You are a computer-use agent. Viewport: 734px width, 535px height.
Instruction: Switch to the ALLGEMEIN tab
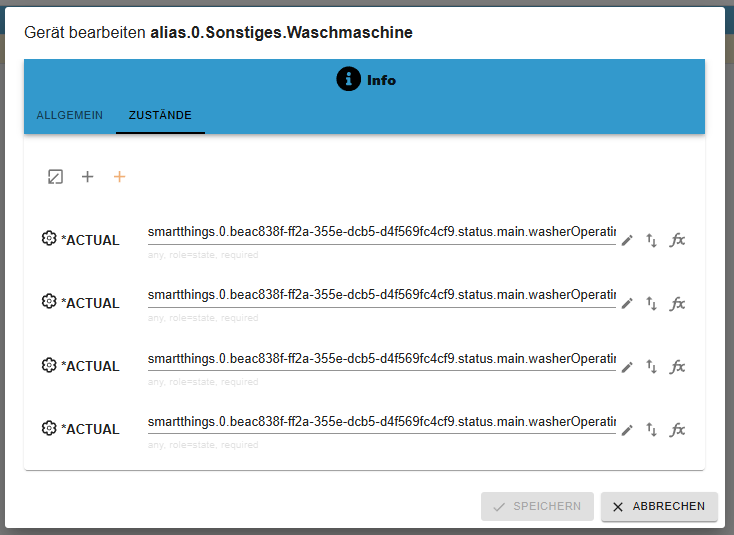70,115
